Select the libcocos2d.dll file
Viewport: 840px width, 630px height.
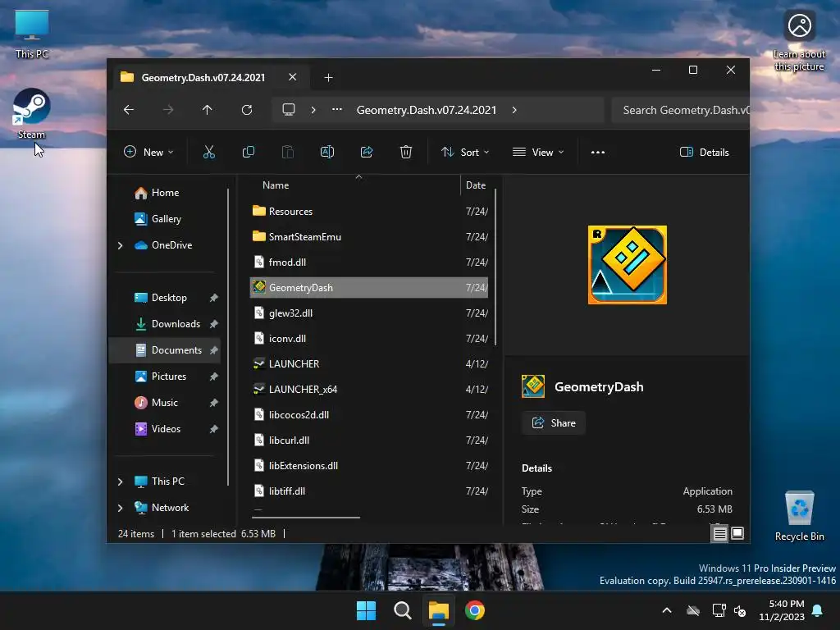coord(369,414)
